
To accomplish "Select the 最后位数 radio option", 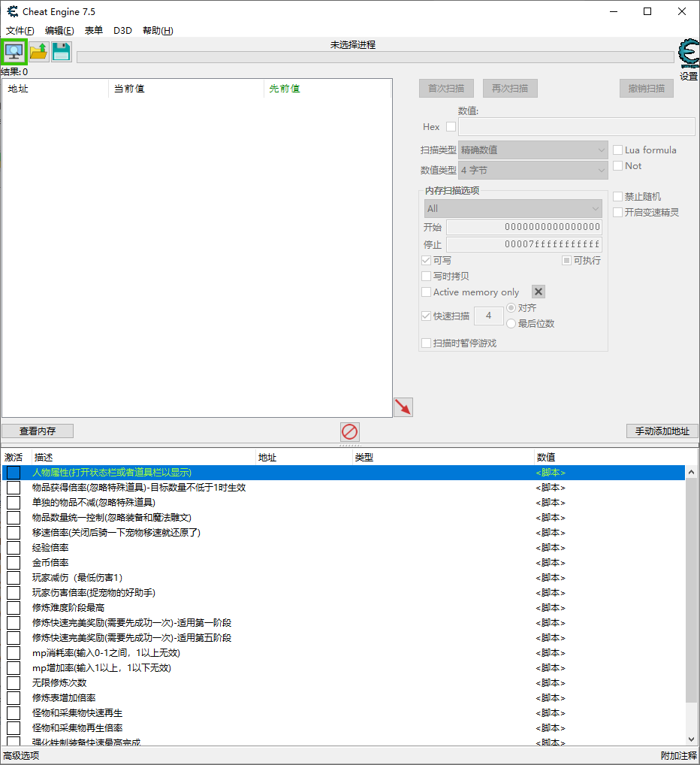I will [511, 324].
